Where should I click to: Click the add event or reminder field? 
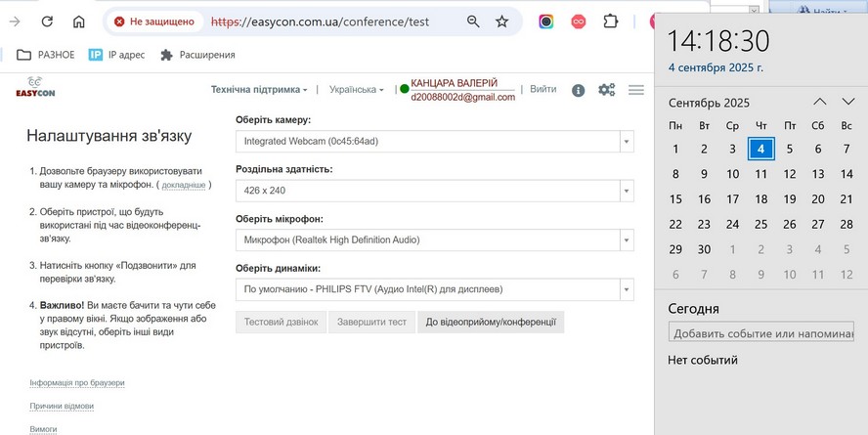click(760, 333)
